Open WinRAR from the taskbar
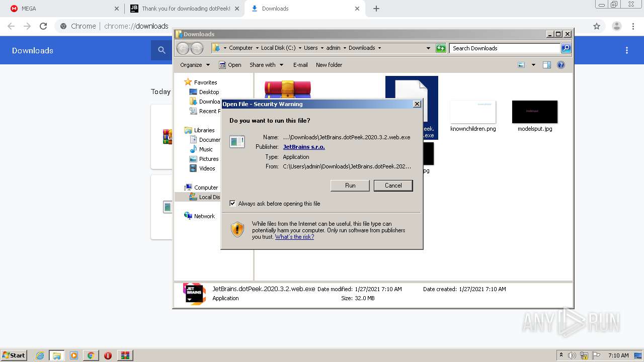Image resolution: width=644 pixels, height=362 pixels. (x=125, y=355)
